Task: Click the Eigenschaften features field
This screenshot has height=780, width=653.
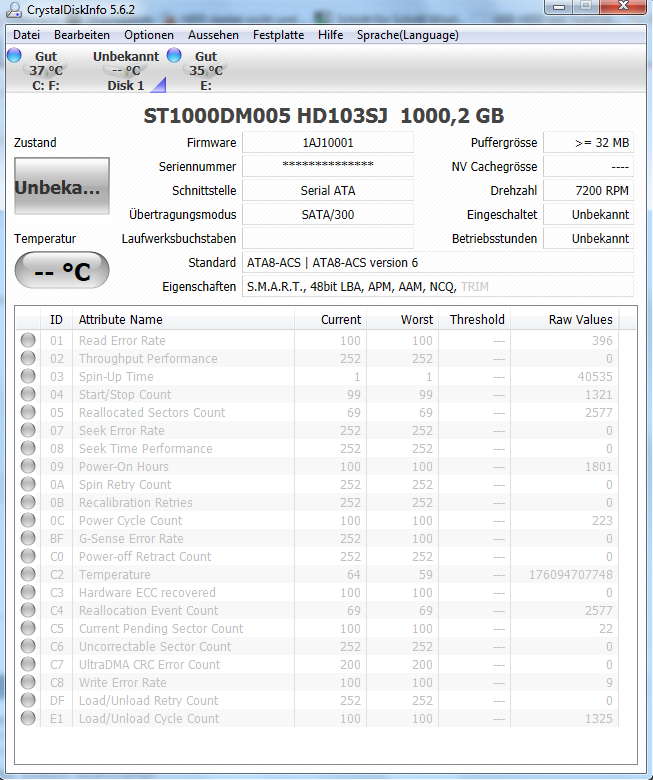Action: (x=438, y=287)
